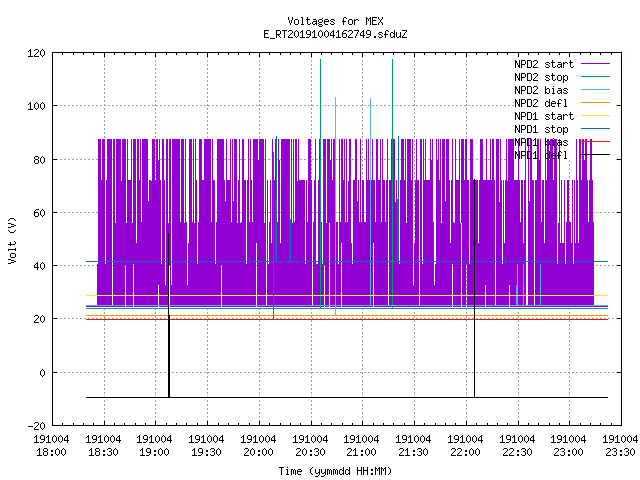Click the light blue NPD2 bias legend line
The width and height of the screenshot is (640, 480).
point(595,89)
